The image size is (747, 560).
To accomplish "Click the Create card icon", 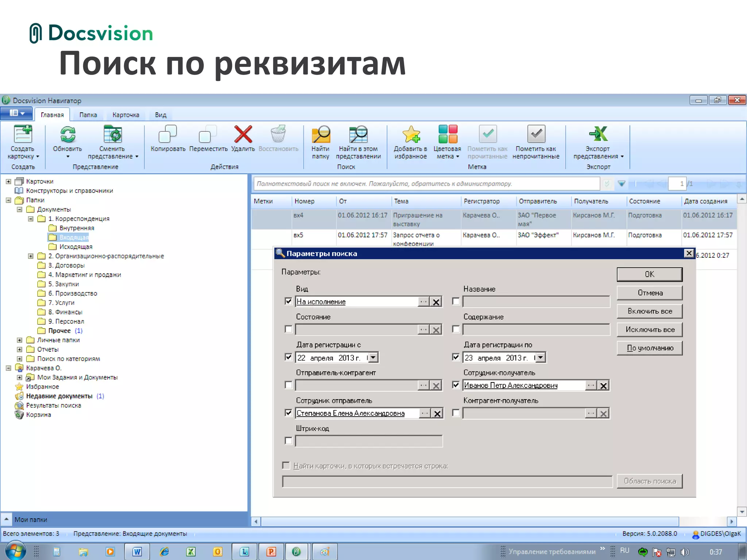I will (x=23, y=134).
